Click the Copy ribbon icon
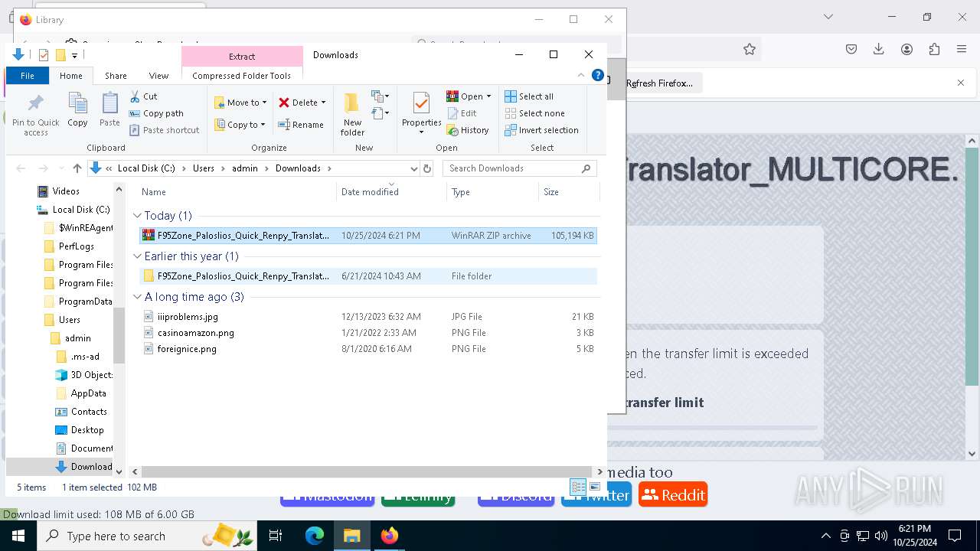 (x=77, y=109)
